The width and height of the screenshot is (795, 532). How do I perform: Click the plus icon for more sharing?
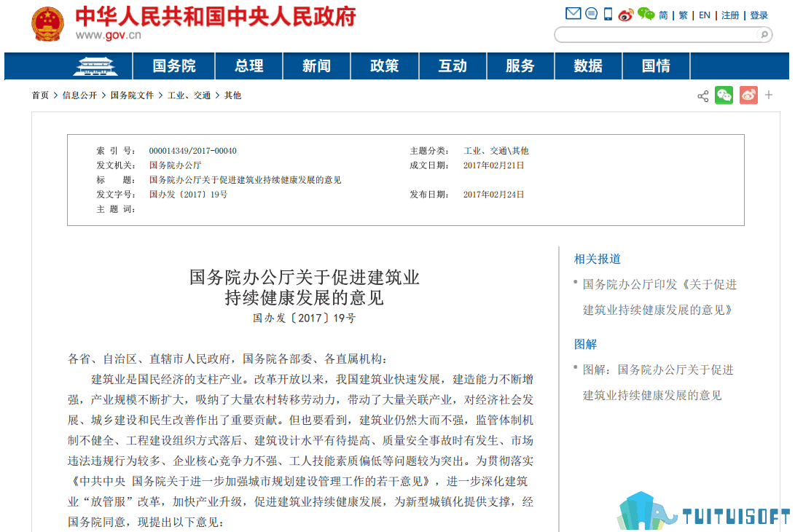(769, 95)
